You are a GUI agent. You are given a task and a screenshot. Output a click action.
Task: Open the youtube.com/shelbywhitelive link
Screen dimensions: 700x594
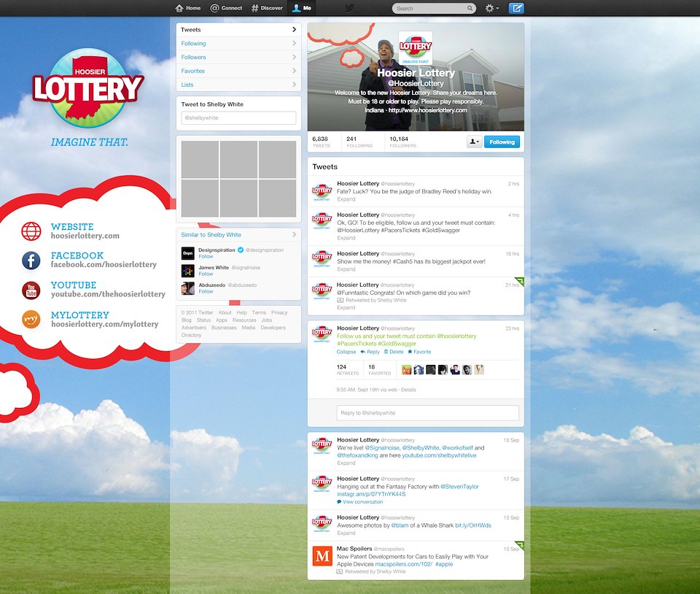pos(439,455)
